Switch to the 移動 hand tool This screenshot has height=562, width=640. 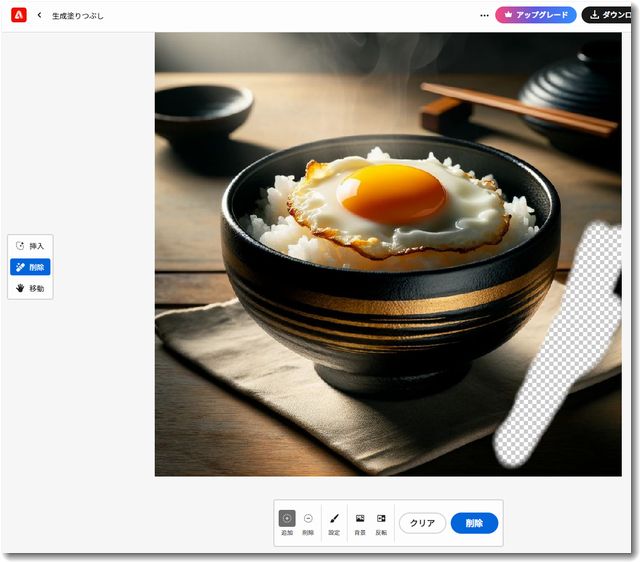click(30, 288)
